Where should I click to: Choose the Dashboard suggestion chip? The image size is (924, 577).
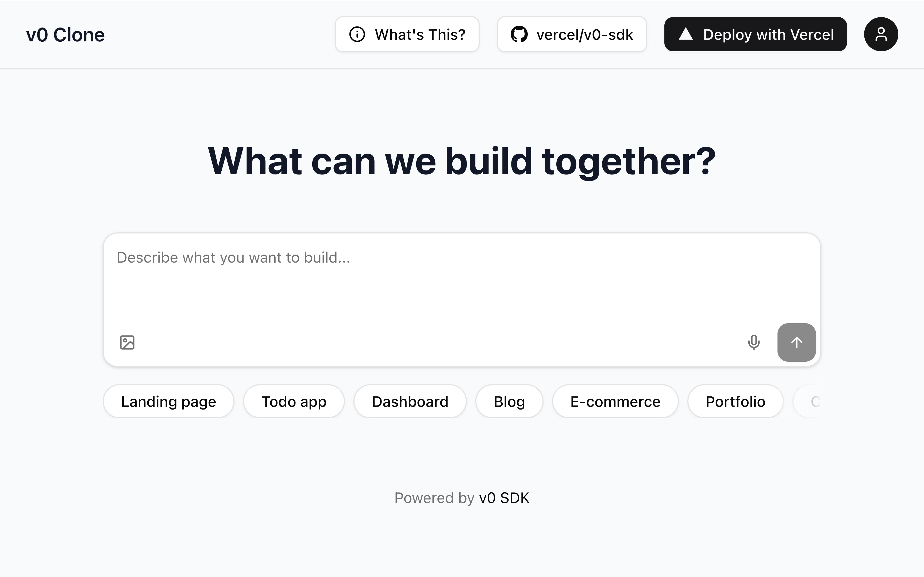[x=410, y=401]
